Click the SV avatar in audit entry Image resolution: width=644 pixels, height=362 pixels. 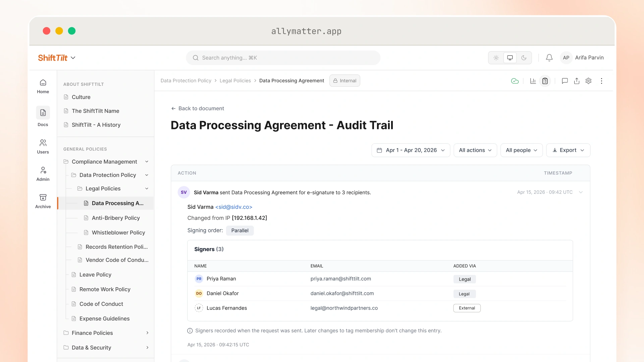point(184,192)
